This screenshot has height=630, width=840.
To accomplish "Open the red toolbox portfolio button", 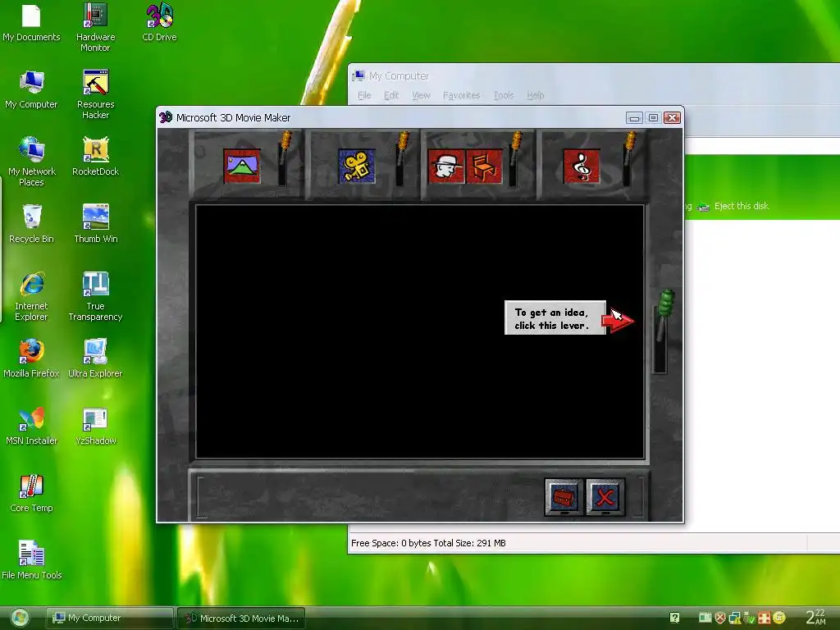I will 564,498.
